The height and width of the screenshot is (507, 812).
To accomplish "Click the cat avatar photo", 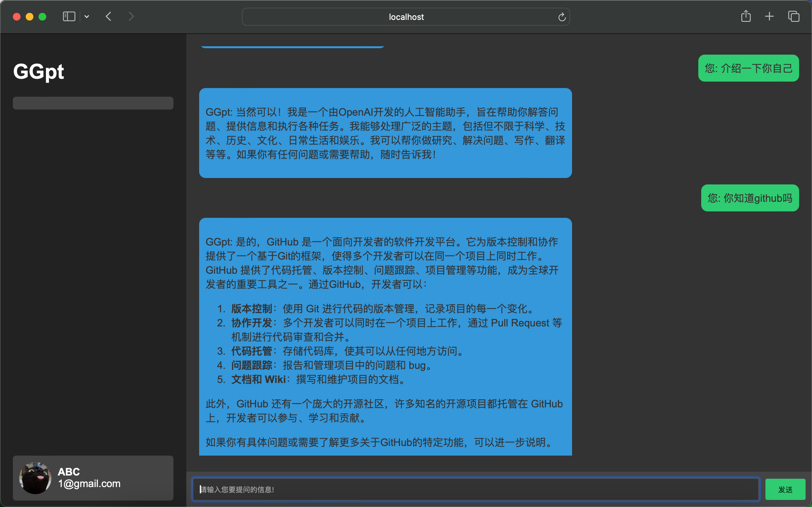I will point(35,478).
